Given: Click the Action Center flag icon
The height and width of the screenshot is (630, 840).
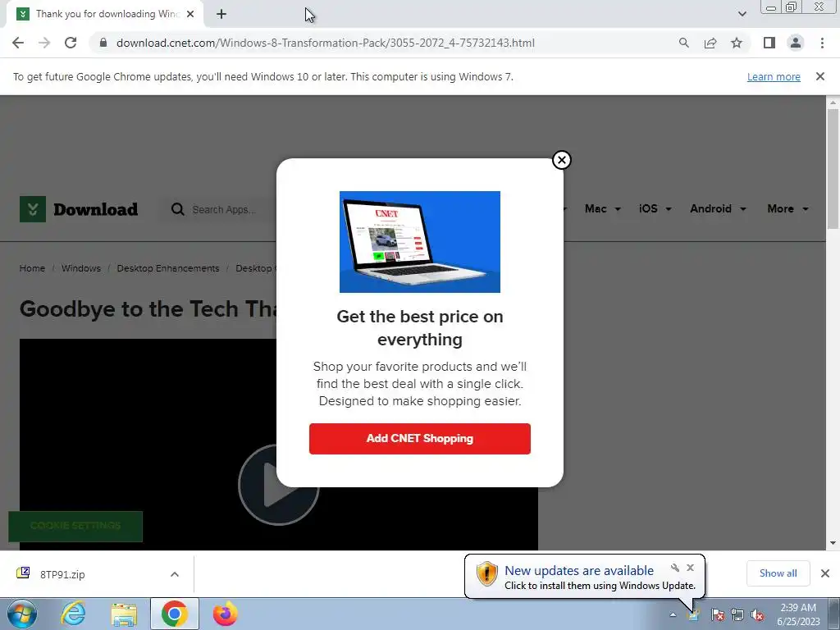Looking at the screenshot, I should [718, 614].
